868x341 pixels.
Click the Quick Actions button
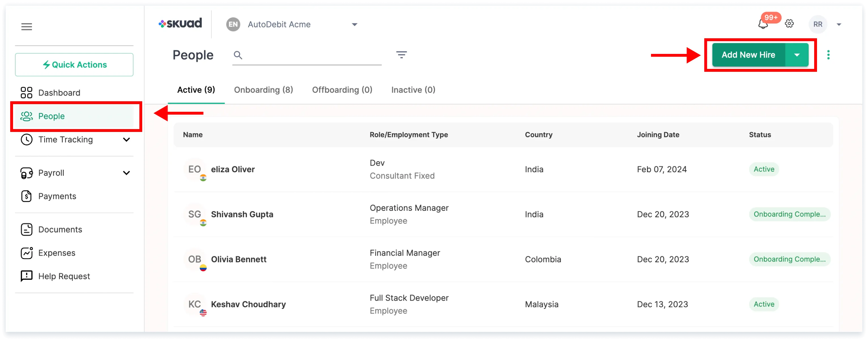pos(74,65)
